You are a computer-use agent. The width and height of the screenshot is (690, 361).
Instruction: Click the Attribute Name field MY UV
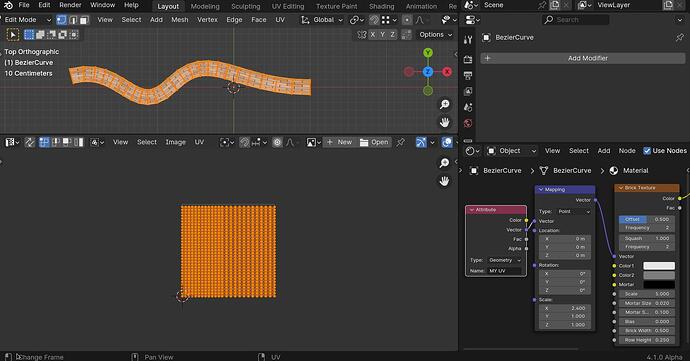[505, 271]
